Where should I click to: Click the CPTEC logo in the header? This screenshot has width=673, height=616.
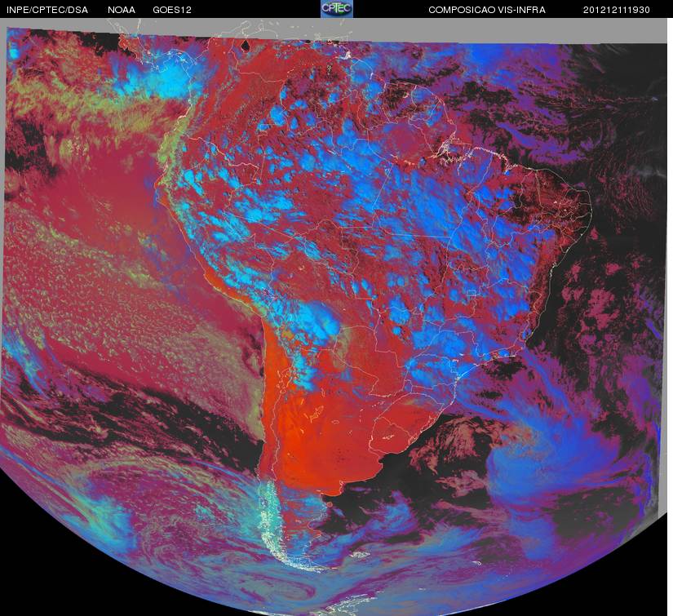[x=337, y=9]
